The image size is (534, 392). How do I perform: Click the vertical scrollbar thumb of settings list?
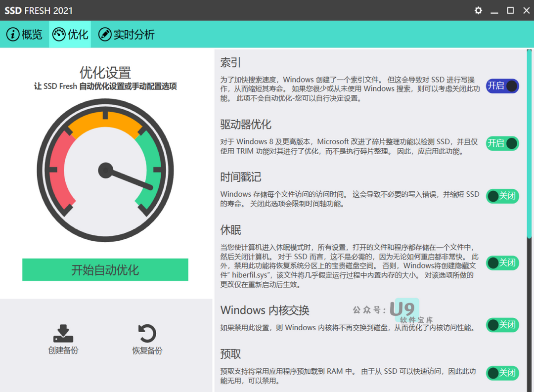point(529,144)
